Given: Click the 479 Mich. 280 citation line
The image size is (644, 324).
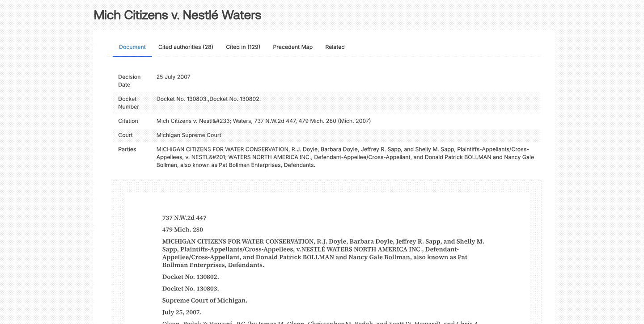Looking at the screenshot, I should tap(182, 230).
